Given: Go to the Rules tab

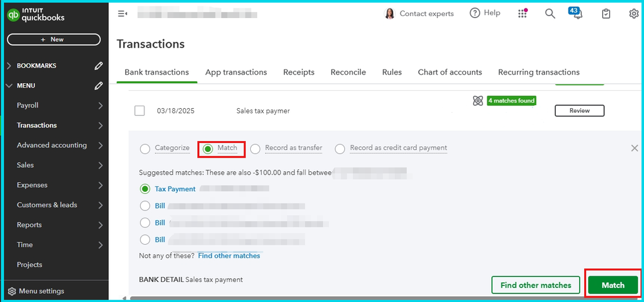Looking at the screenshot, I should pyautogui.click(x=392, y=72).
